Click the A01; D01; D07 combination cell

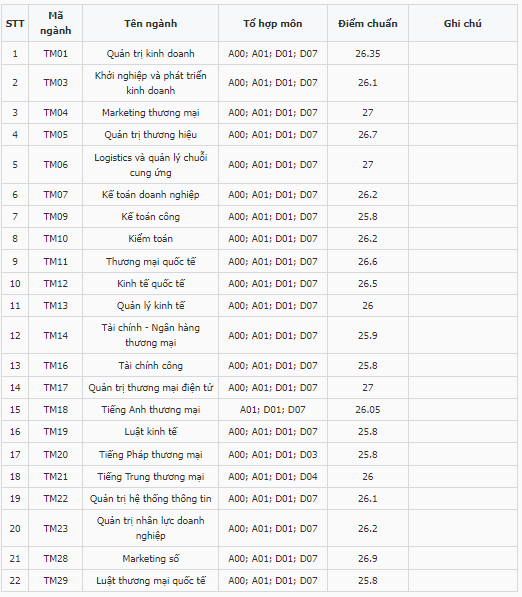tap(273, 410)
